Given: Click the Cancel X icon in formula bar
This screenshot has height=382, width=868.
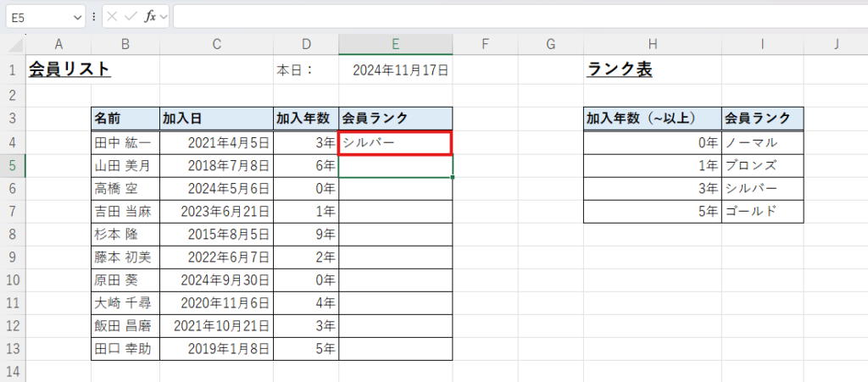Looking at the screenshot, I should (x=113, y=16).
